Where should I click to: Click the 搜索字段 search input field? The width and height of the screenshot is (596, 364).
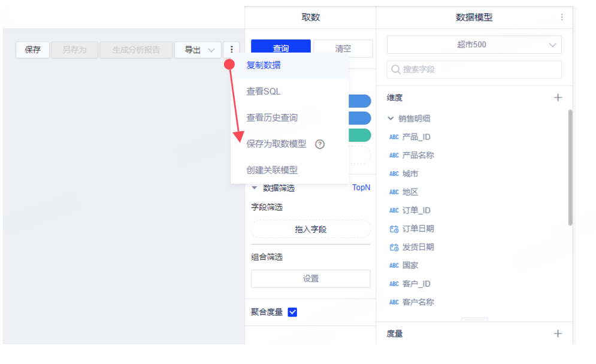click(474, 69)
